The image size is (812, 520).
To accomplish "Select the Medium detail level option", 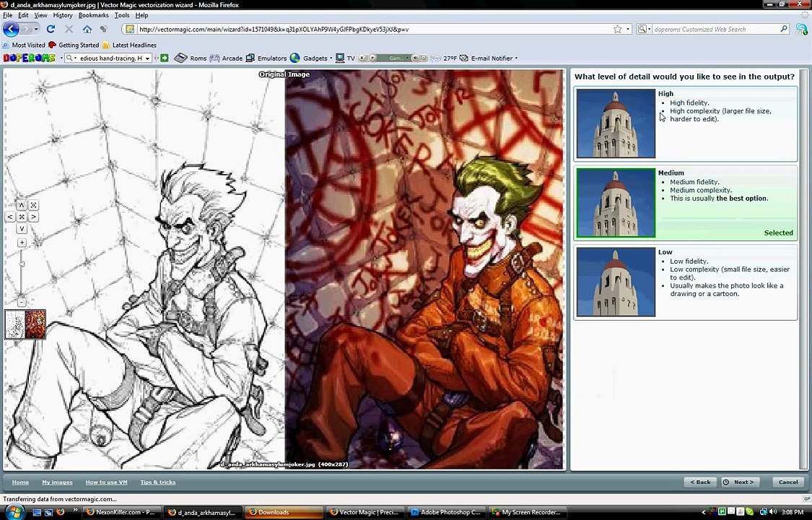I will point(686,203).
